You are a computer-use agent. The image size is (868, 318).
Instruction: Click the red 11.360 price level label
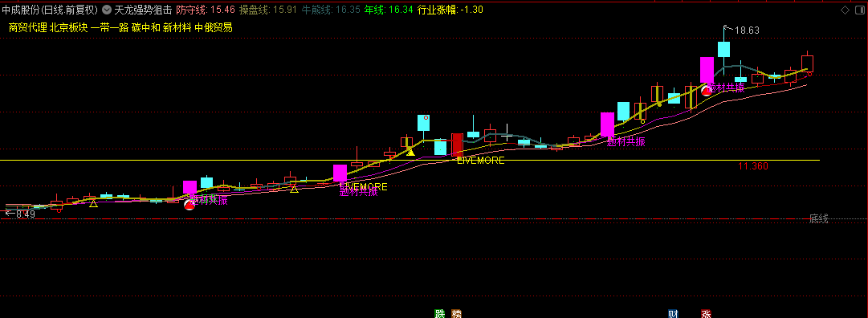point(753,165)
